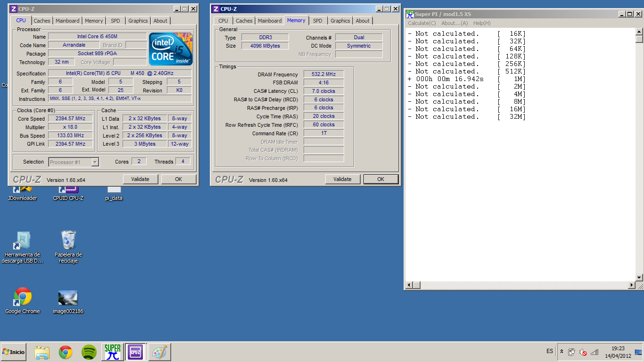Open the image002186 desktop file
This screenshot has height=362, width=644.
(x=68, y=302)
